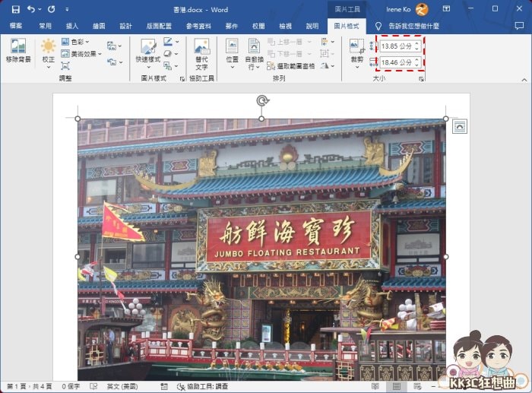The image size is (532, 393).
Task: Open the 校閱 (Review) tab
Action: click(258, 26)
